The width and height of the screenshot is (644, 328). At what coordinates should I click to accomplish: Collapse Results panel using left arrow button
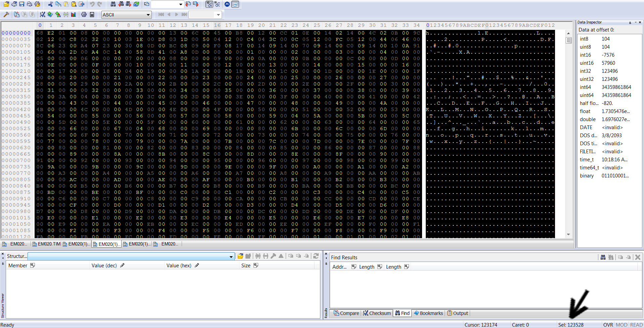coord(326,258)
